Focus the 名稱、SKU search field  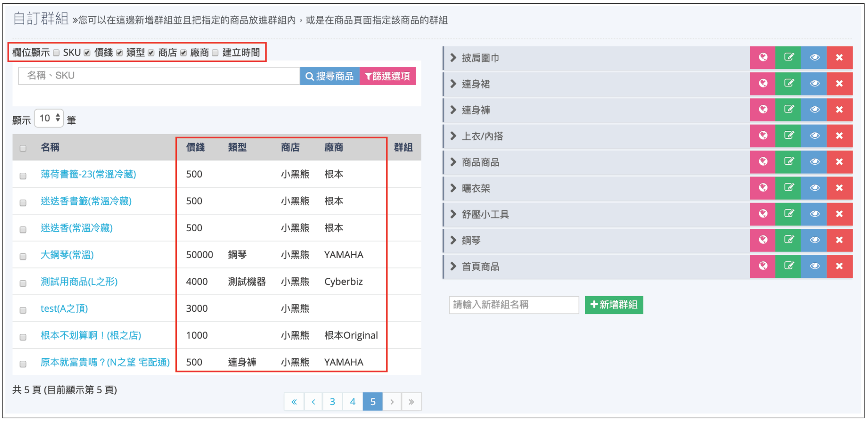click(x=159, y=76)
